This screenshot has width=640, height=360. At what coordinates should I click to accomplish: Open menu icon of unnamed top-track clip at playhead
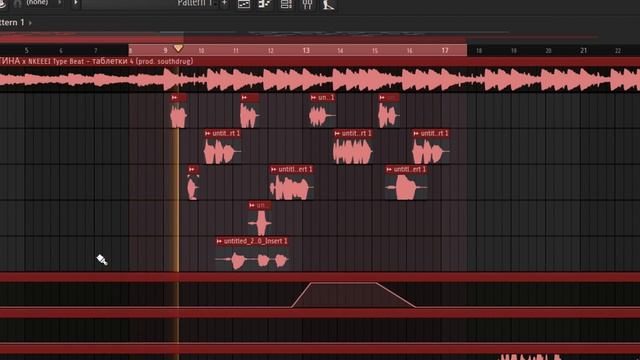175,98
